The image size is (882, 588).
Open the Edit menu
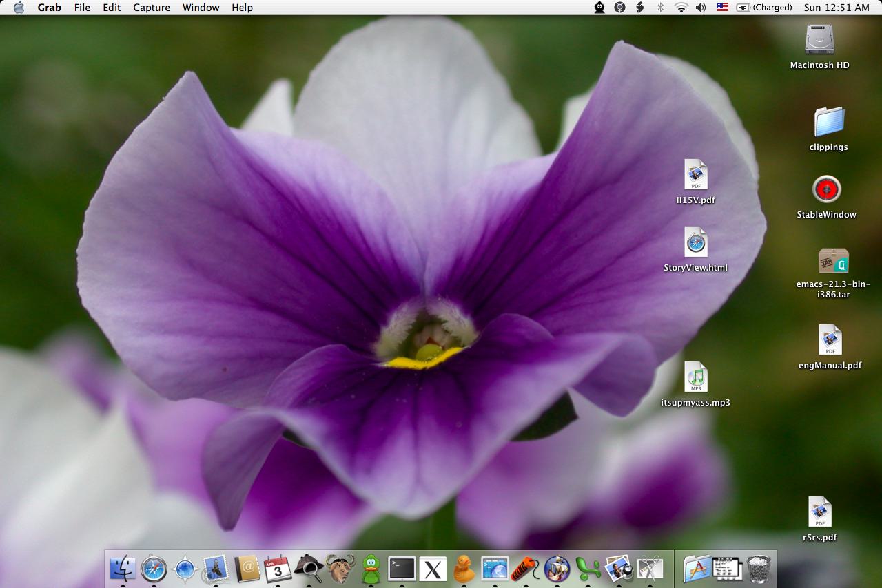pyautogui.click(x=112, y=8)
